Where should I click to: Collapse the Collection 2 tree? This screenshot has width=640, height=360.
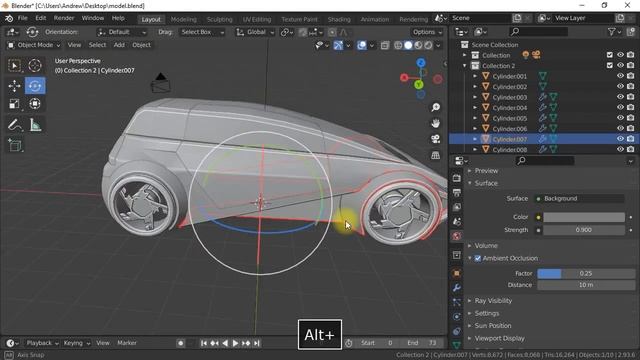point(464,65)
